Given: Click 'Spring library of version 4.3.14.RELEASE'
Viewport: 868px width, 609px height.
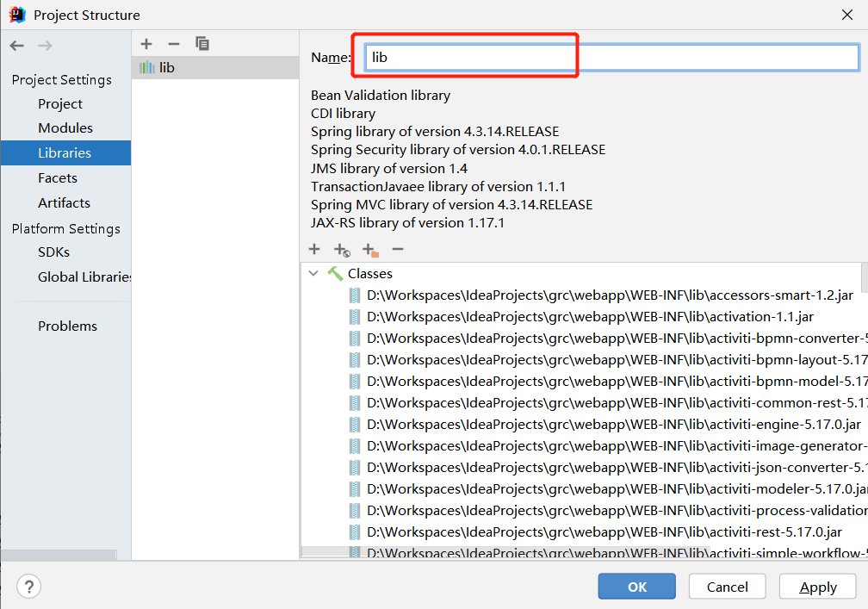Looking at the screenshot, I should click(435, 132).
